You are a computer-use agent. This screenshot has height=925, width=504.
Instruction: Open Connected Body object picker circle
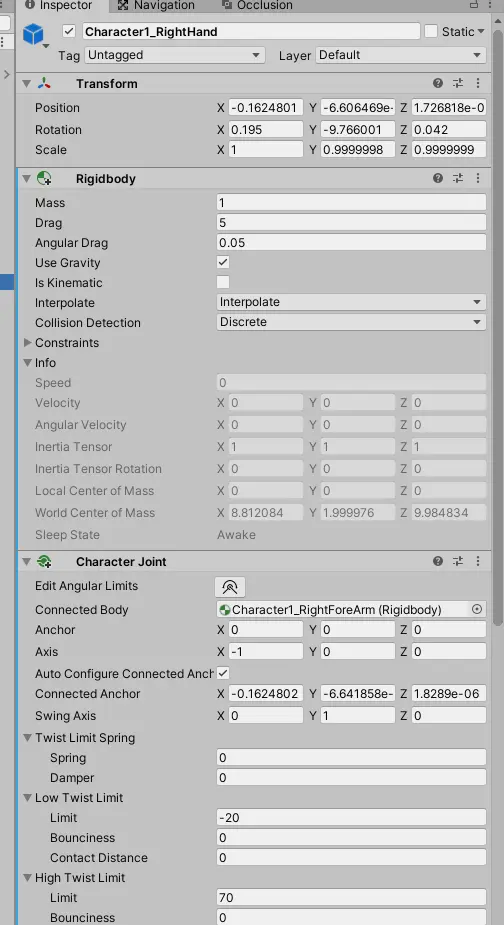pos(477,609)
